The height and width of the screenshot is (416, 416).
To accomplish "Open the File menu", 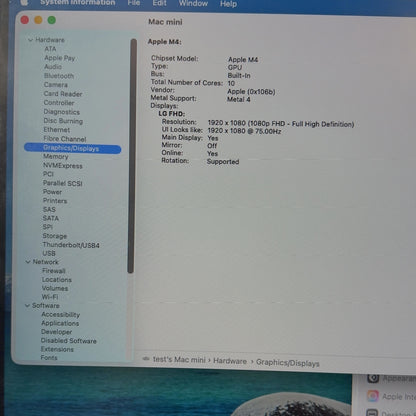I will coord(134,3).
